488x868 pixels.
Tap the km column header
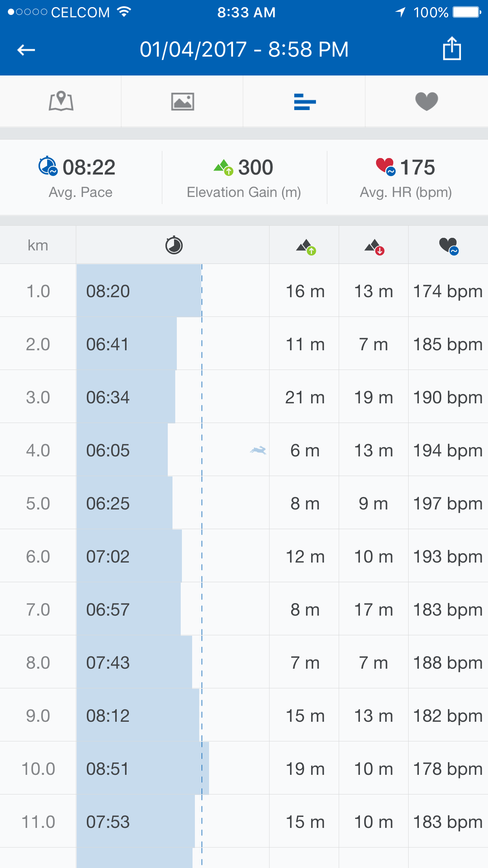38,245
